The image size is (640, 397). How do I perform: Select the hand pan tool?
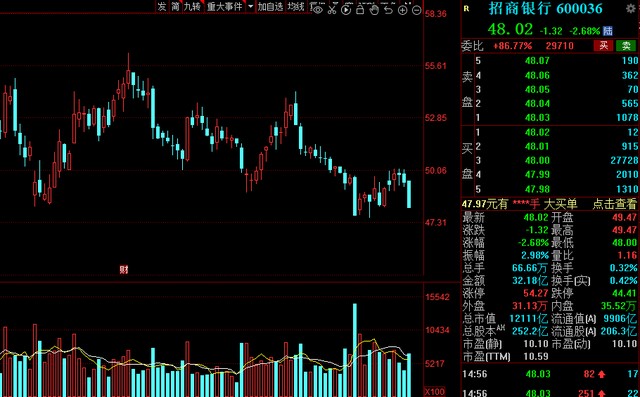374,9
